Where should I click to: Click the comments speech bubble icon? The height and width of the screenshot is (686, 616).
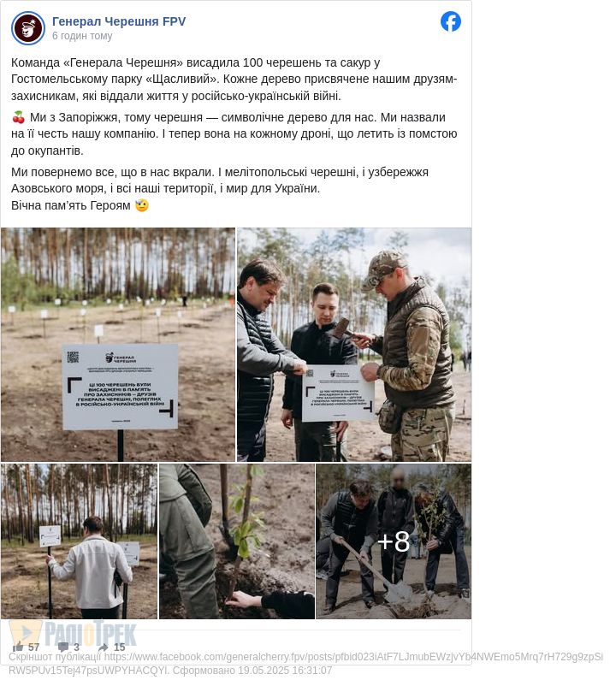(x=63, y=647)
